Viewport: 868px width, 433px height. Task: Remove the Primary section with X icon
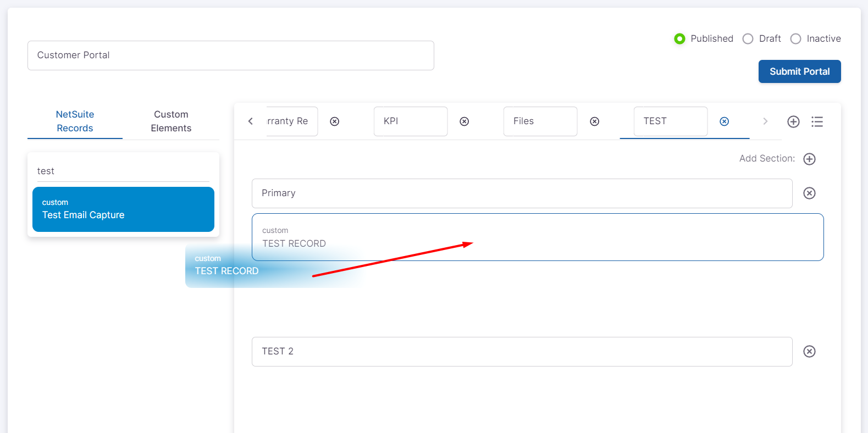pyautogui.click(x=809, y=193)
